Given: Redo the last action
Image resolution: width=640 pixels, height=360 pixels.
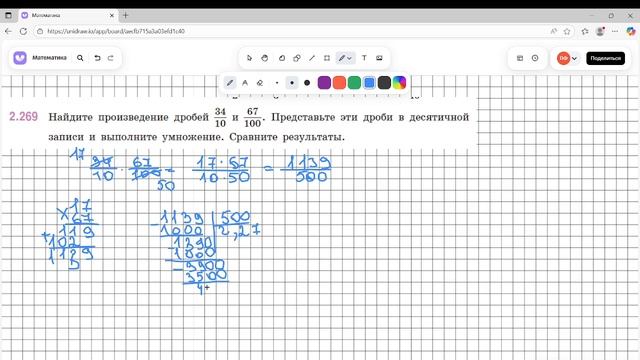Looking at the screenshot, I should pyautogui.click(x=111, y=58).
